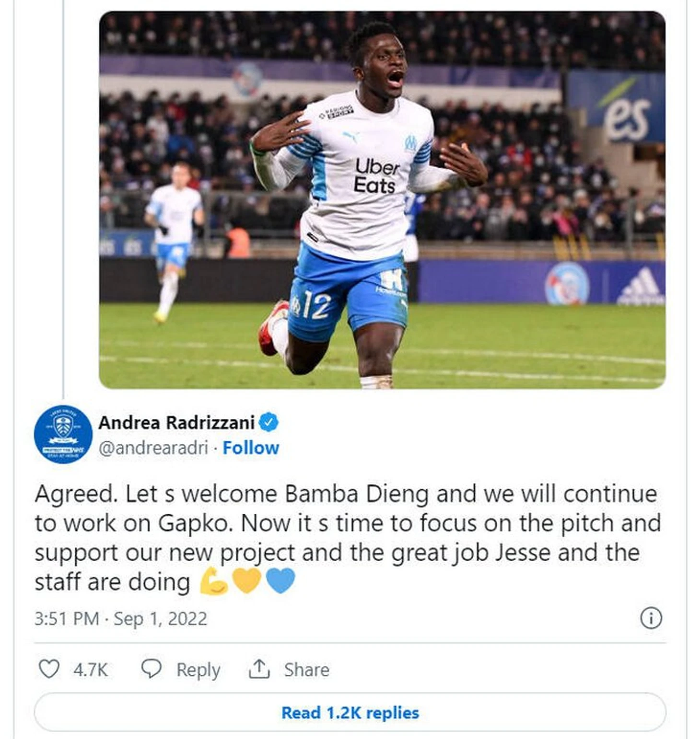Click the Uber Eats logo on the jersey
700x739 pixels.
tap(375, 176)
